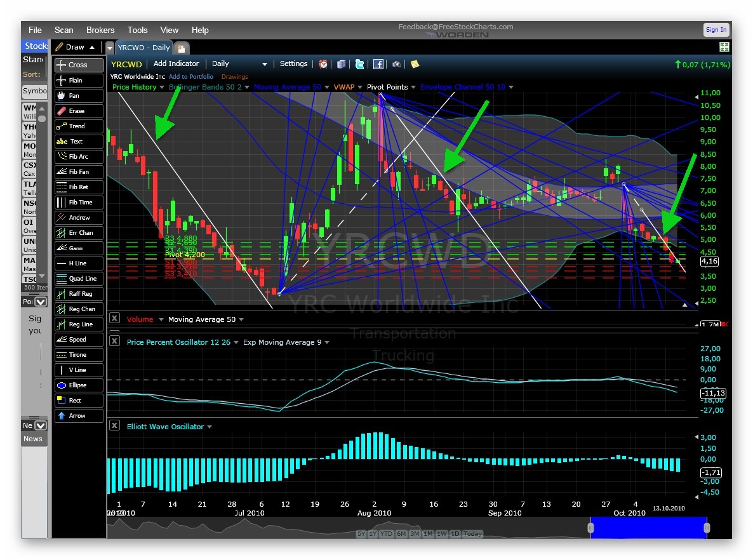This screenshot has height=560, width=753.
Task: Share chart via Facebook icon
Action: point(378,64)
